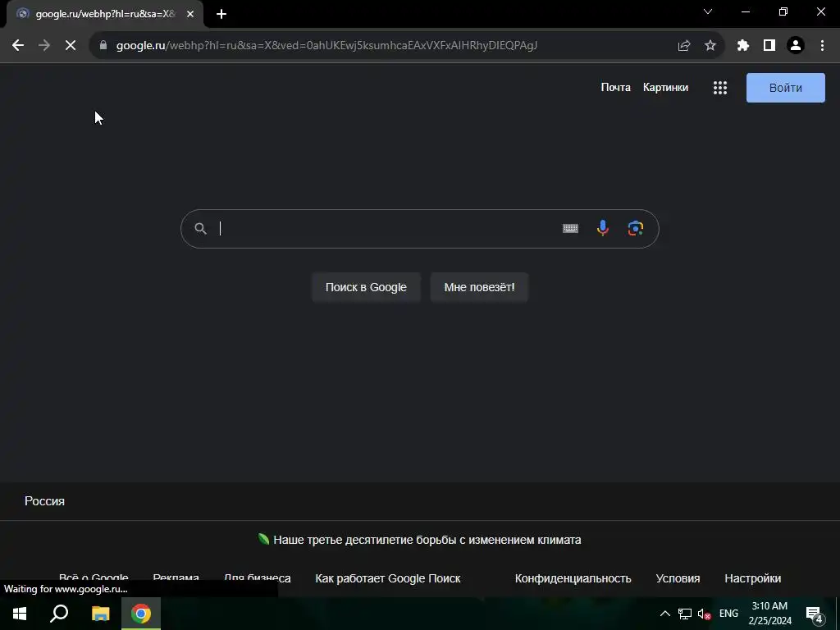
Task: Toggle the Chrome side panel icon
Action: pyautogui.click(x=769, y=46)
